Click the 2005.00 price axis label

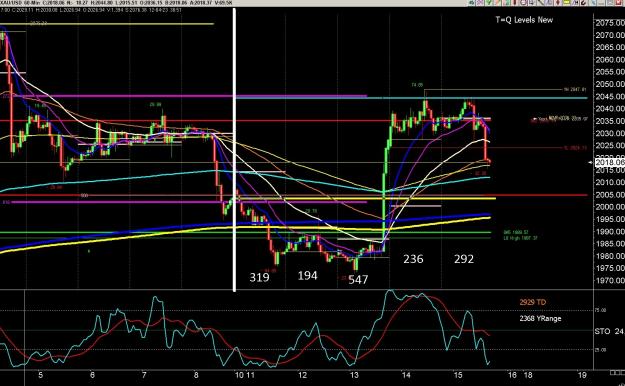click(610, 194)
